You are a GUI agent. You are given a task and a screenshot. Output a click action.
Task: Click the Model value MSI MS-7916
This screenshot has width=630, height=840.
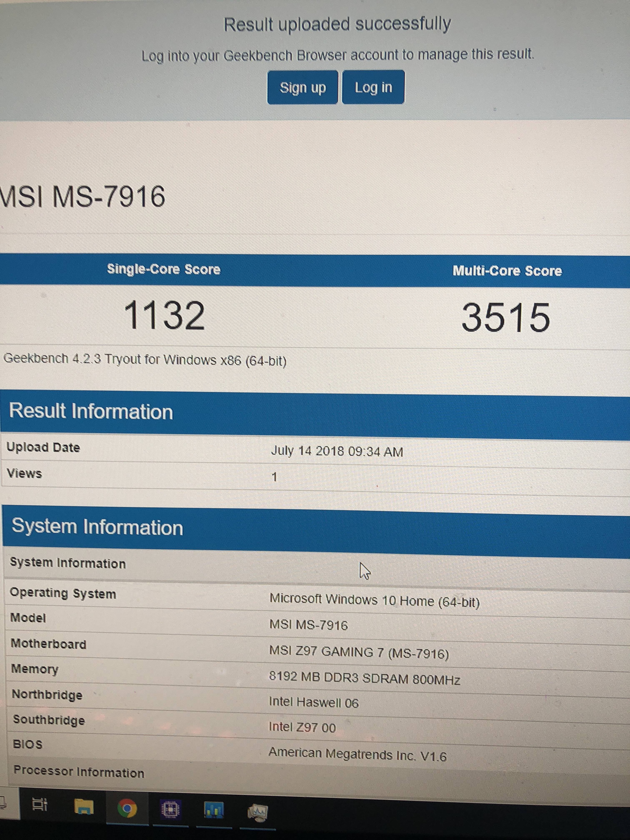point(308,625)
